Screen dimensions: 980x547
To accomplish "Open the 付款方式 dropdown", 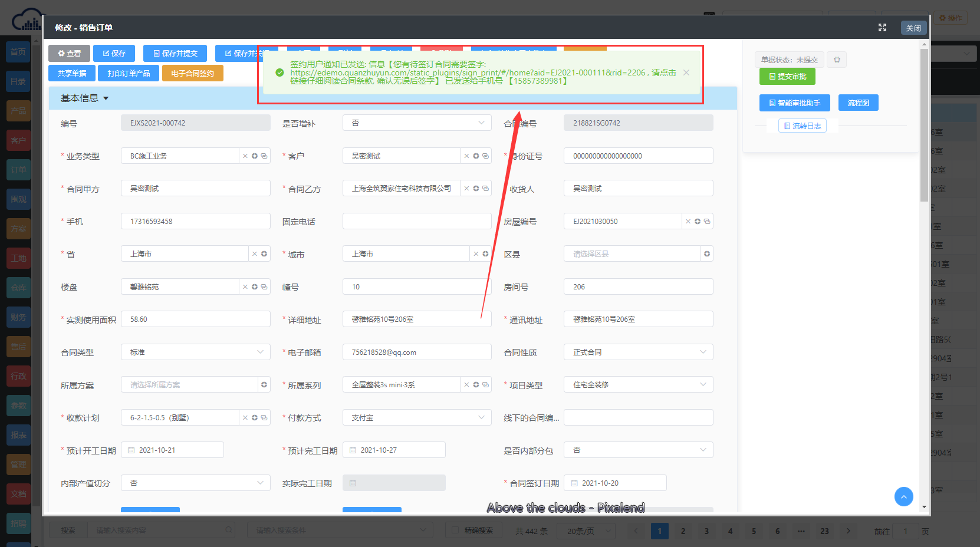I will [x=416, y=418].
